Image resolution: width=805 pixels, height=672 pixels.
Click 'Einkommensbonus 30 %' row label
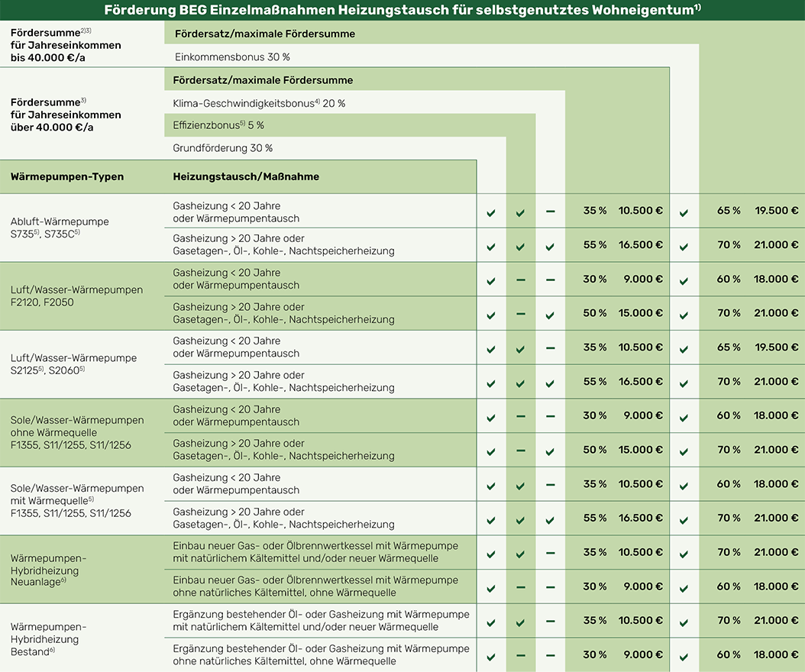coord(232,57)
